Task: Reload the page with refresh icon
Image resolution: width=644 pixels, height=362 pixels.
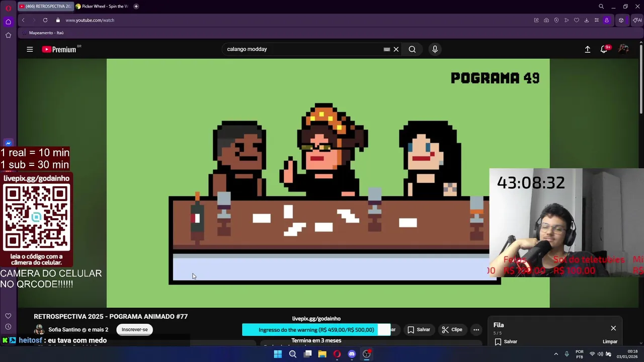Action: pos(45,20)
